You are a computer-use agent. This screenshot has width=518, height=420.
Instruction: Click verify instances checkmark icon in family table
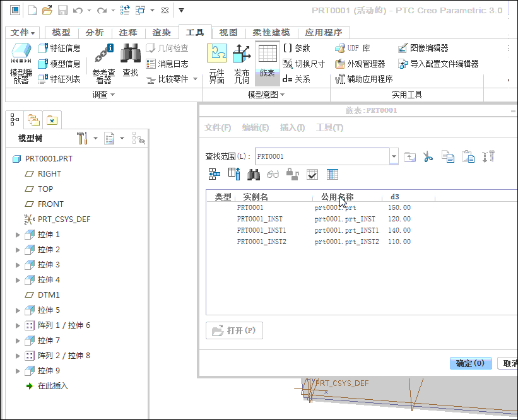312,174
